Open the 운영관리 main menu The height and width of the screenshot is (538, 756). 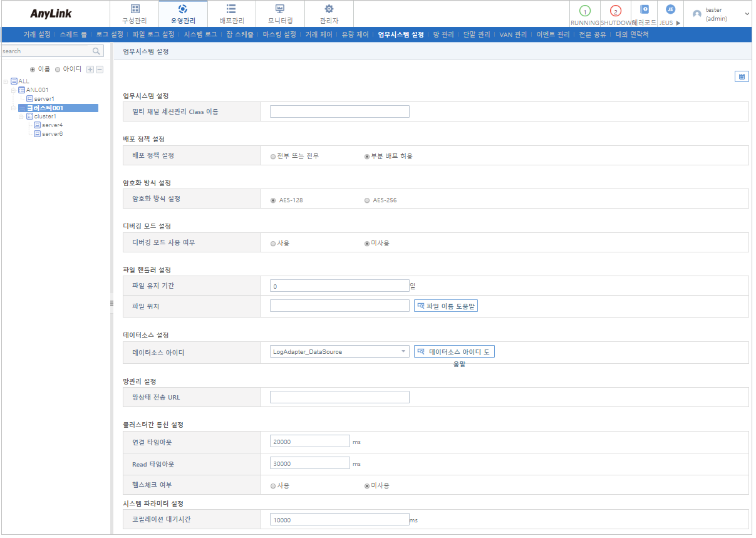click(183, 14)
